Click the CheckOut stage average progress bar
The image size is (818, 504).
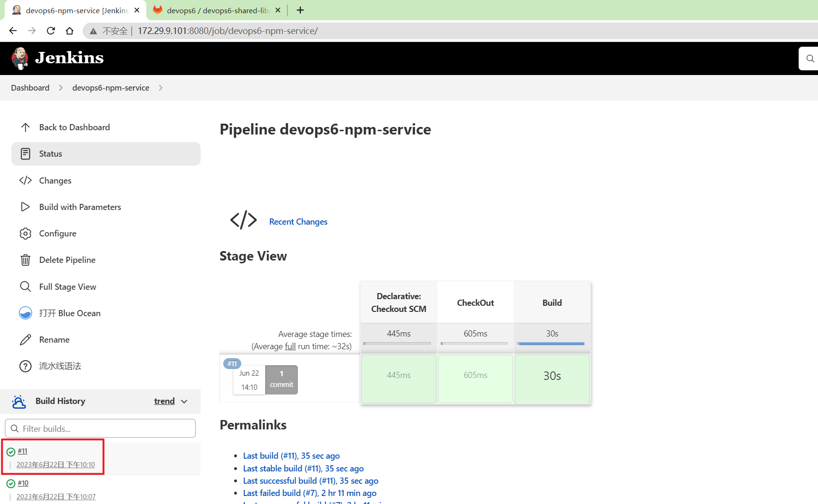474,344
